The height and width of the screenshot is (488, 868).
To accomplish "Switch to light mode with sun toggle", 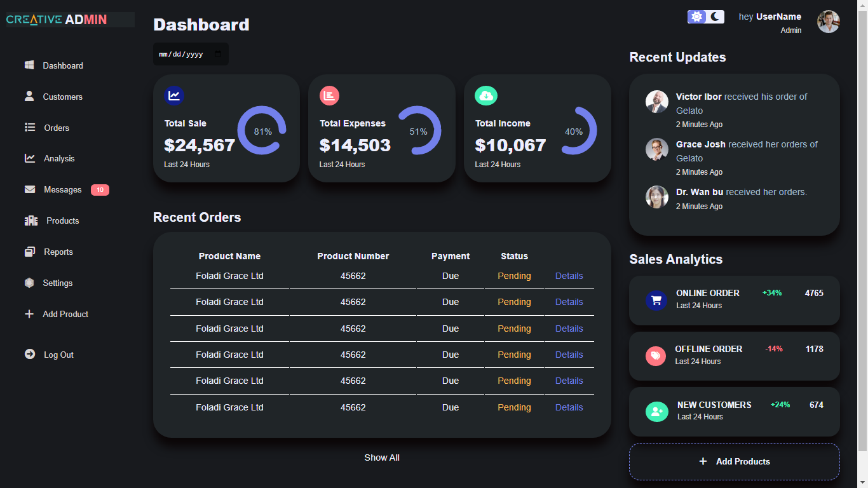I will (x=697, y=17).
